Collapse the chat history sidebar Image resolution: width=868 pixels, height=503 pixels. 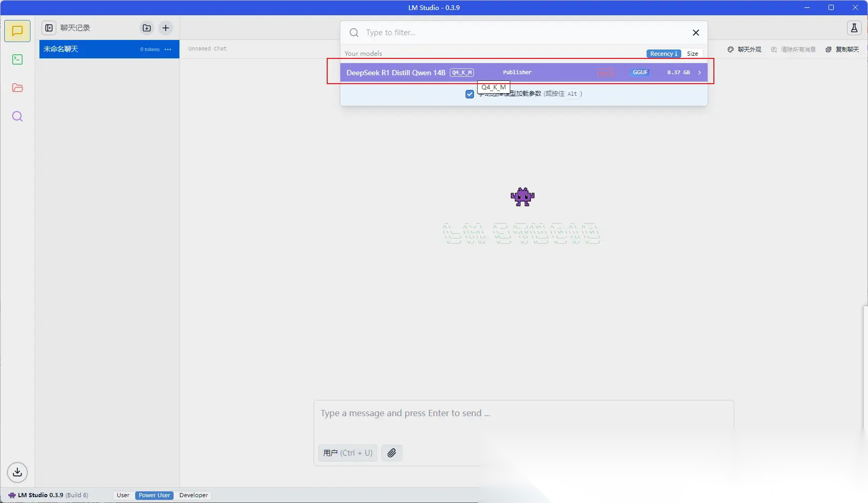pyautogui.click(x=49, y=28)
